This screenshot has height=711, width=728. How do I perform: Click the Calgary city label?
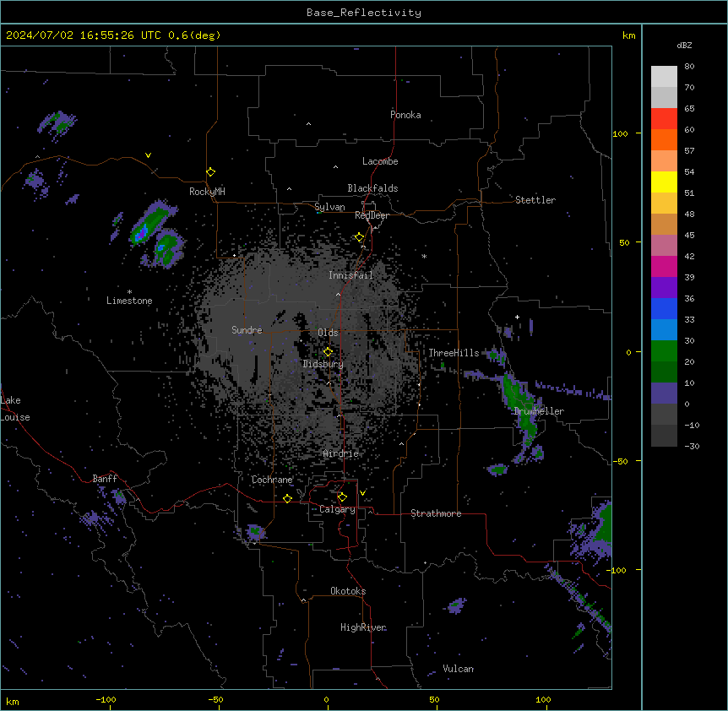pos(337,509)
